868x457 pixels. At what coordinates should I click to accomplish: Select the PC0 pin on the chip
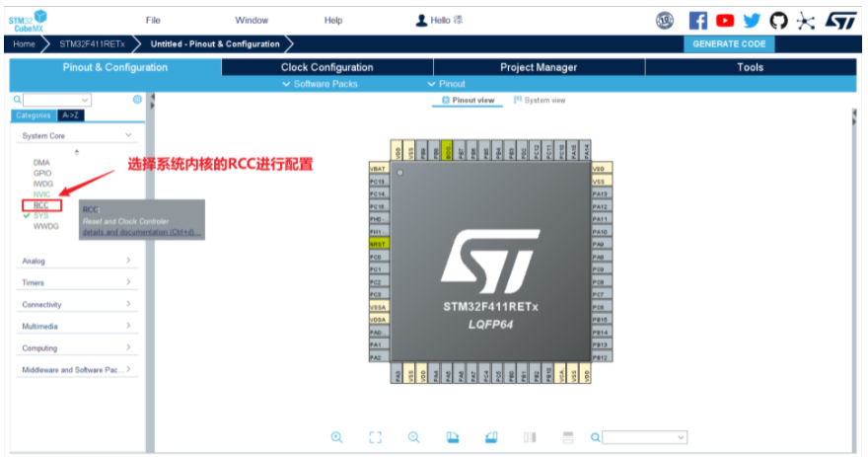[x=379, y=257]
